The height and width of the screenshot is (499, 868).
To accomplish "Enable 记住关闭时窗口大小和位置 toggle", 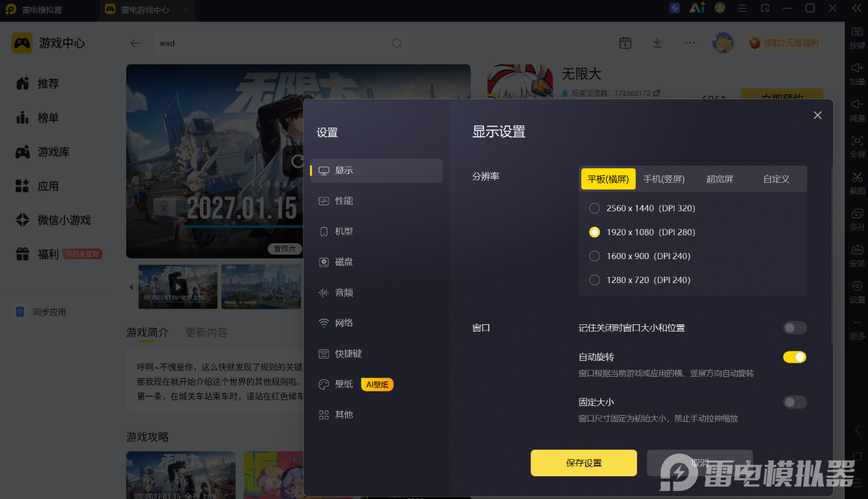I will (795, 328).
